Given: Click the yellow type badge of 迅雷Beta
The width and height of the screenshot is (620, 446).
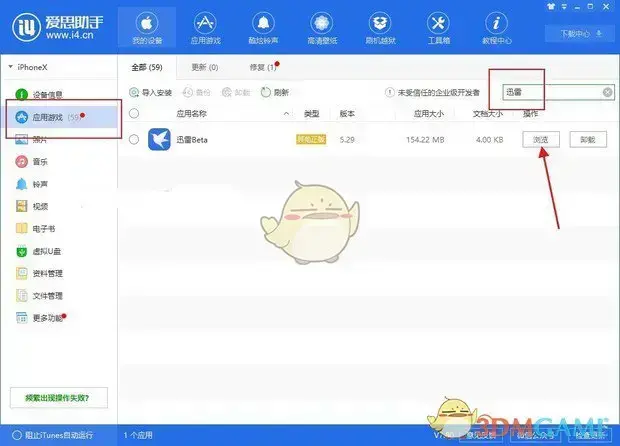Looking at the screenshot, I should [x=311, y=139].
